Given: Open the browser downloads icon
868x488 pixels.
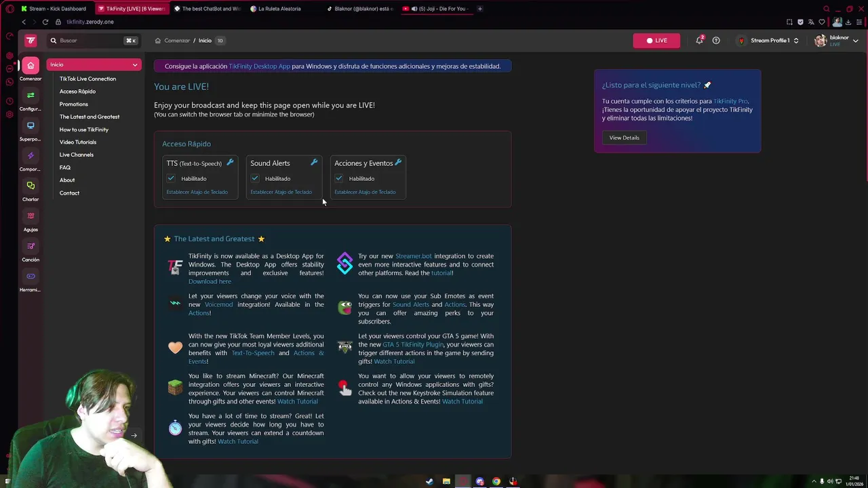Looking at the screenshot, I should pyautogui.click(x=848, y=22).
